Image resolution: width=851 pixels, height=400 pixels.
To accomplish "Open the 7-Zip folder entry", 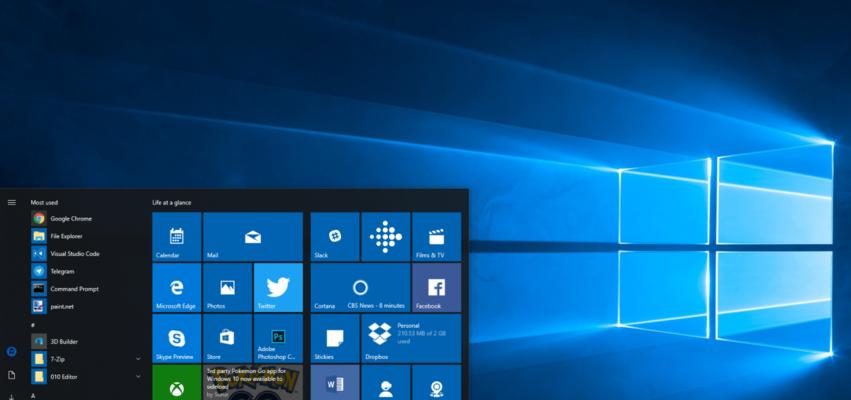I will coord(87,359).
